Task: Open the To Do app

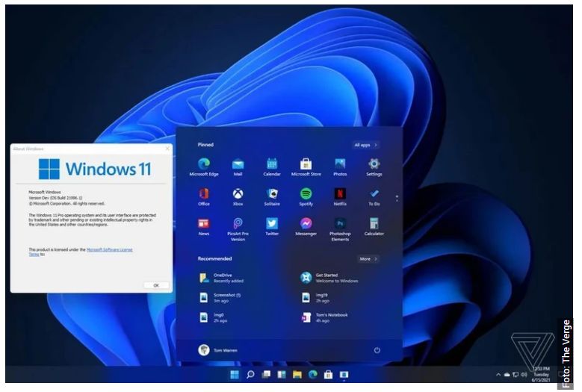Action: pyautogui.click(x=374, y=197)
